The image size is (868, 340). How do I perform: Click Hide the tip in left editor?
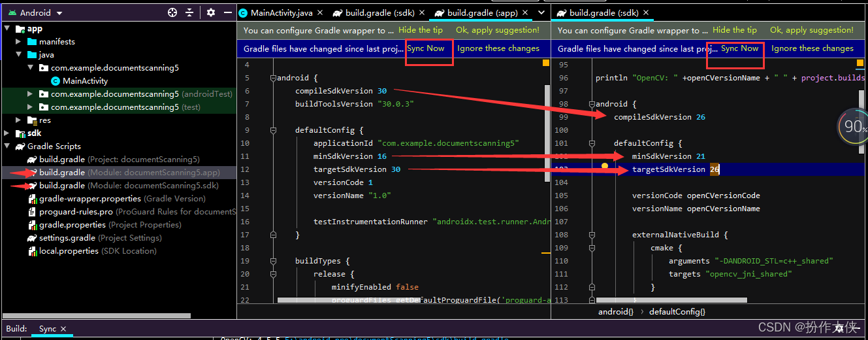point(421,30)
